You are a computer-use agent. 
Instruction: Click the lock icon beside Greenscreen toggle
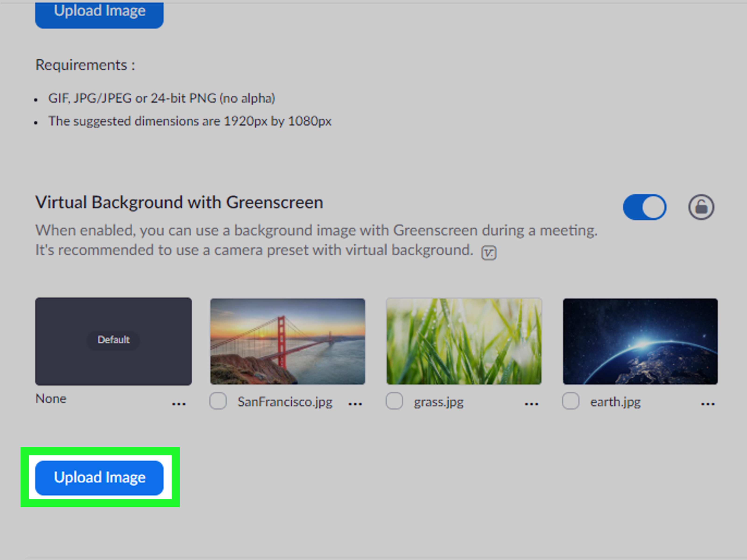coord(701,207)
